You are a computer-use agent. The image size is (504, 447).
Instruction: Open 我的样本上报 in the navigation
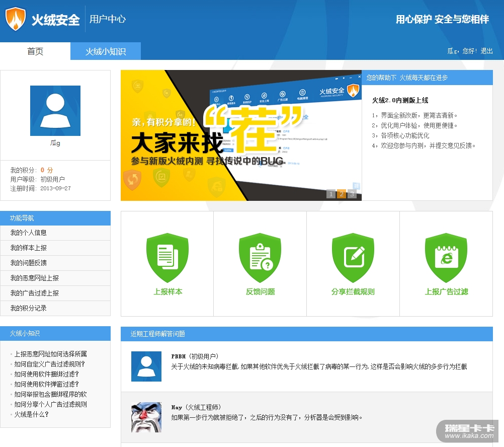[55, 248]
